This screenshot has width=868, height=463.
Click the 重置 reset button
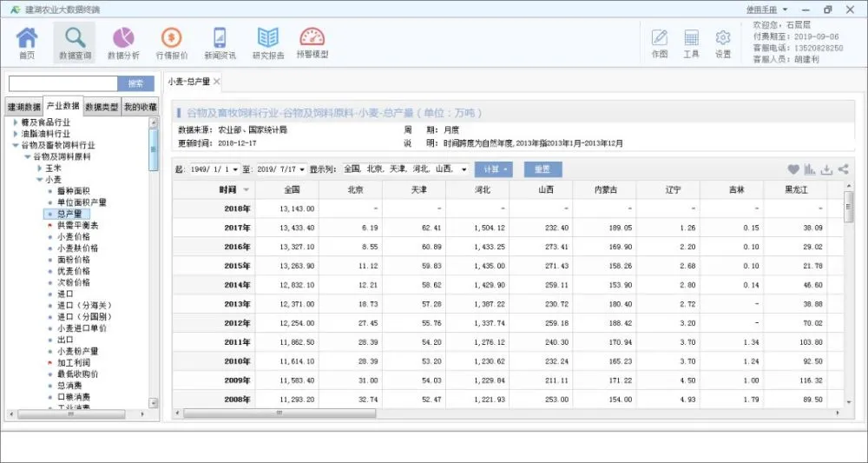click(543, 169)
